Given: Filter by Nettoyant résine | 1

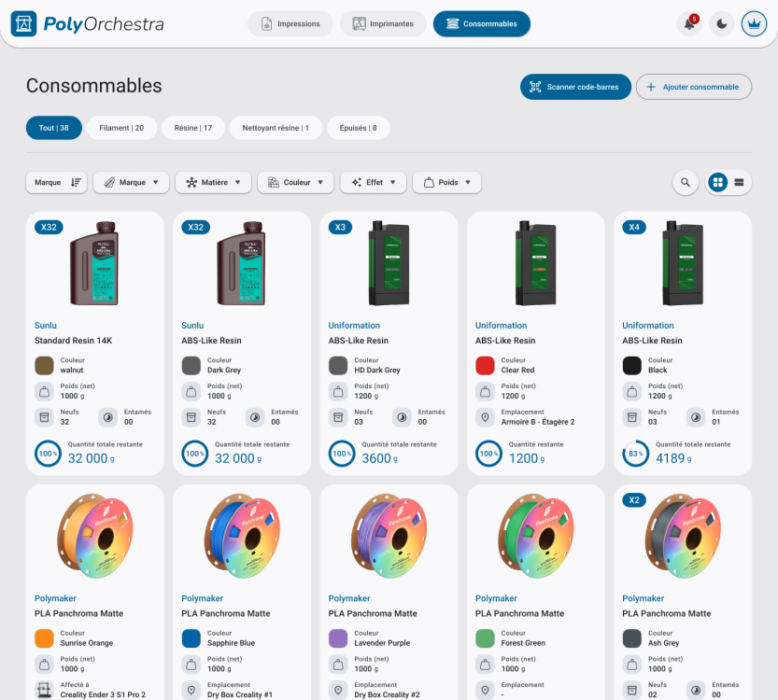Looking at the screenshot, I should point(276,128).
